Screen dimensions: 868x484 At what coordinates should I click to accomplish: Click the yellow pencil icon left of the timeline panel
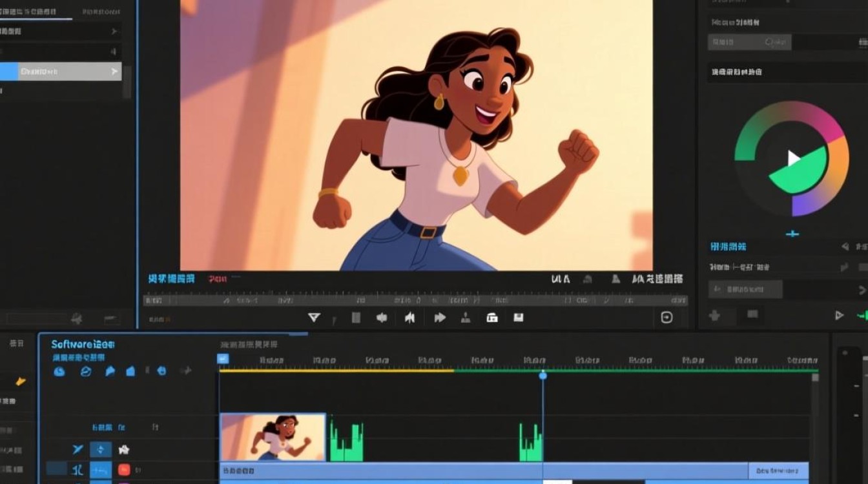coord(21,381)
